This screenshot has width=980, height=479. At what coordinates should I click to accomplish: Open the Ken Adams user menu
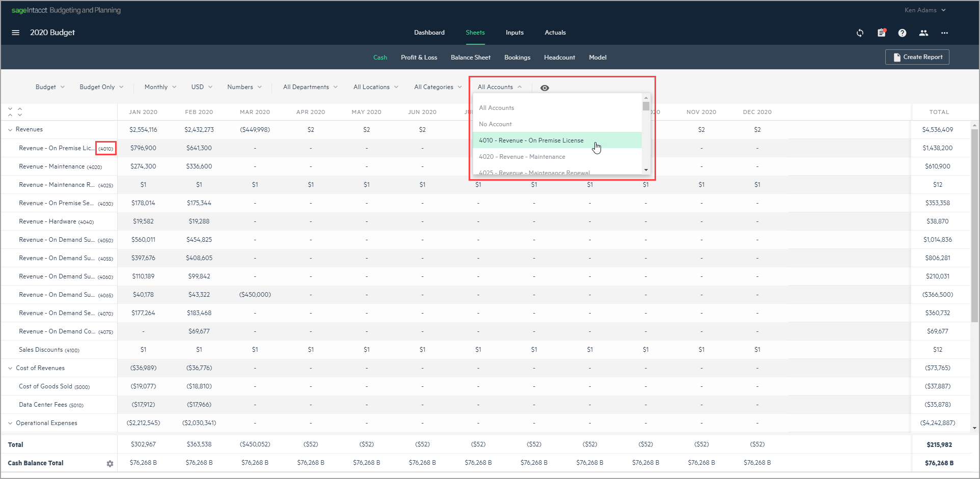click(x=925, y=10)
